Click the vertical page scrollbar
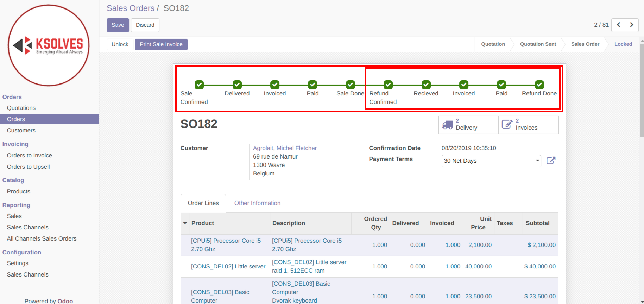The width and height of the screenshot is (644, 304). coord(642,92)
